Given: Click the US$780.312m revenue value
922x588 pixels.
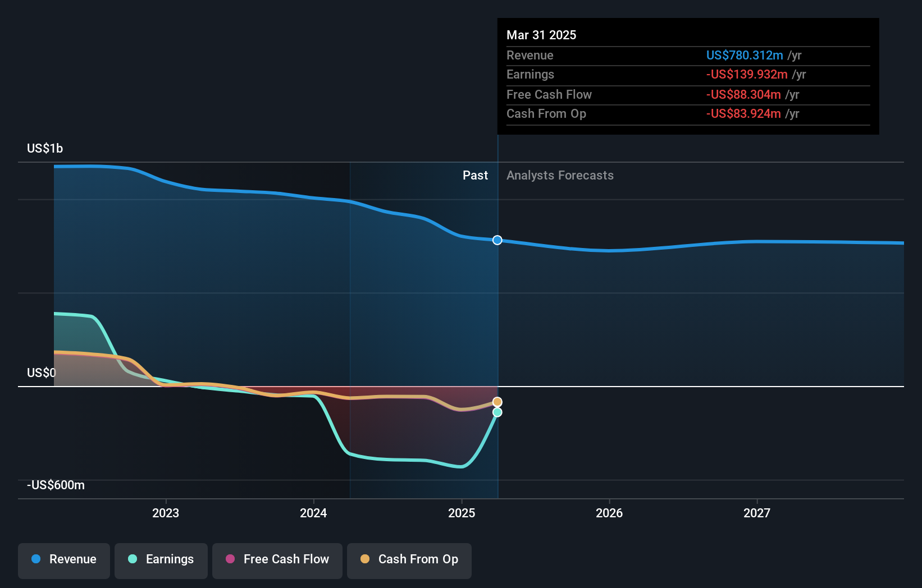Looking at the screenshot, I should 745,55.
